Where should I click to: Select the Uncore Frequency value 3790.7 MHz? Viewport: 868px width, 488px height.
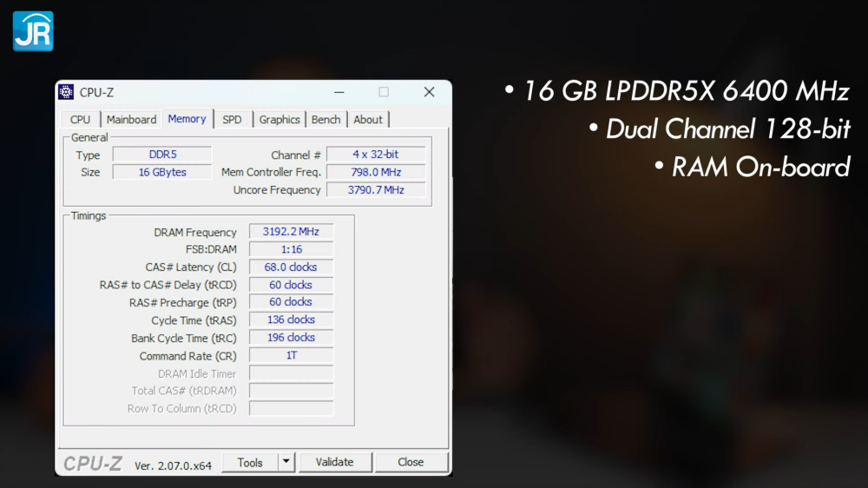click(x=376, y=190)
